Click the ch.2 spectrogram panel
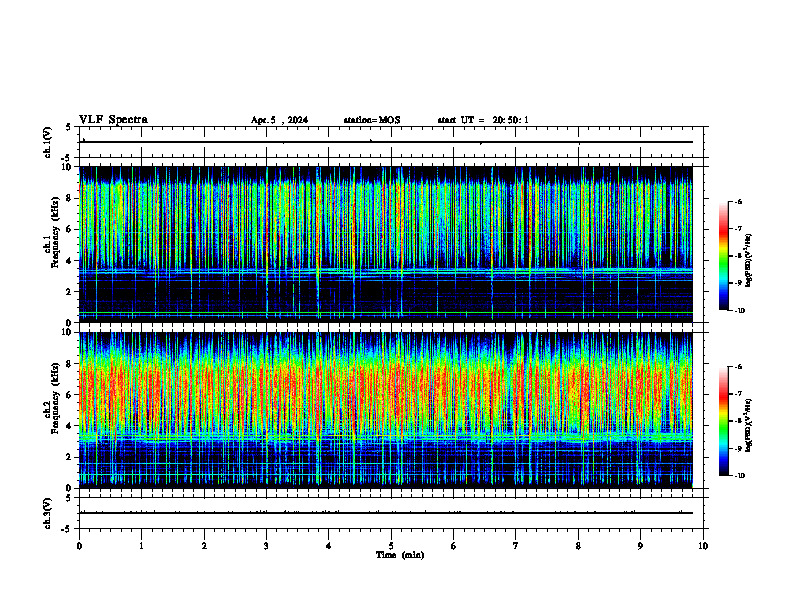 (x=386, y=410)
